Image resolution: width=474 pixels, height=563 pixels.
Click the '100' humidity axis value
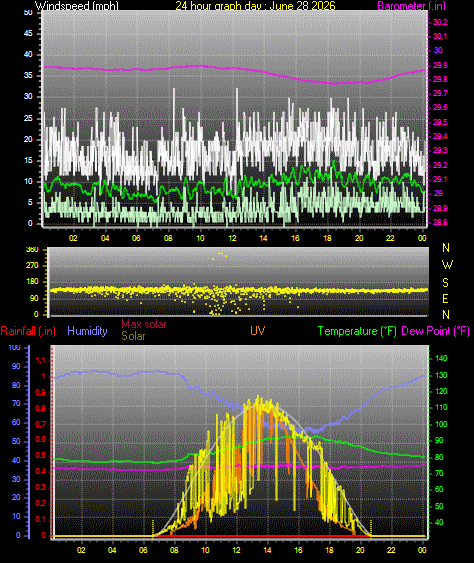pos(14,347)
